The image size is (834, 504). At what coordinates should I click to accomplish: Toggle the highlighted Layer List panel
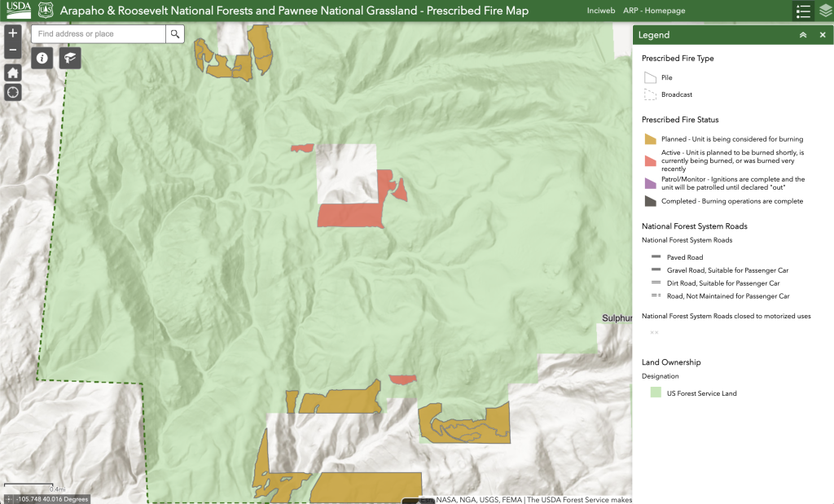click(x=803, y=11)
